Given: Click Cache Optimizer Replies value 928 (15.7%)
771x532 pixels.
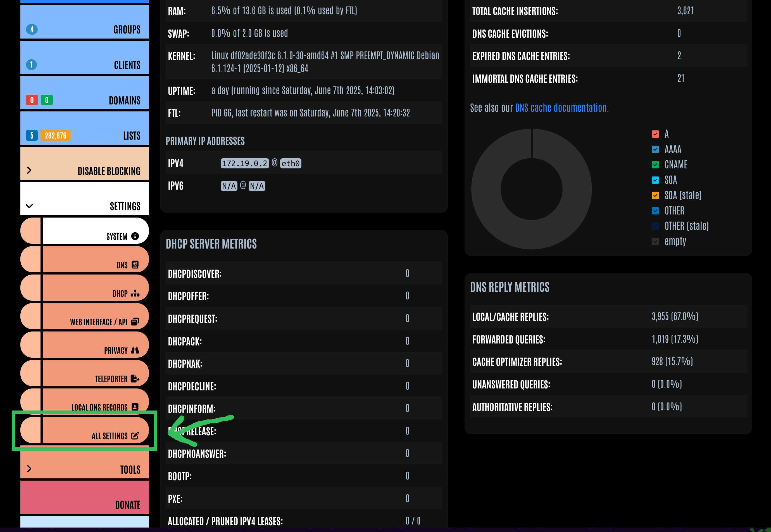Looking at the screenshot, I should pyautogui.click(x=672, y=361).
